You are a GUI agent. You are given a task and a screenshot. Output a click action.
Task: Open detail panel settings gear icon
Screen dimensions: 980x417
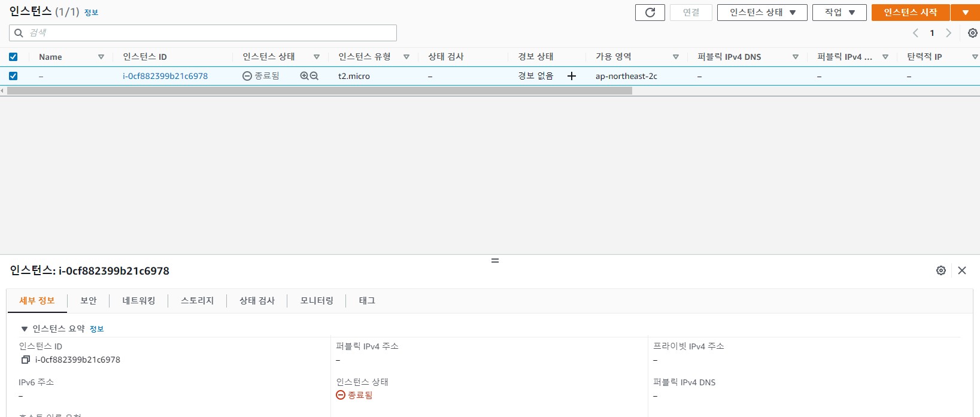tap(941, 270)
